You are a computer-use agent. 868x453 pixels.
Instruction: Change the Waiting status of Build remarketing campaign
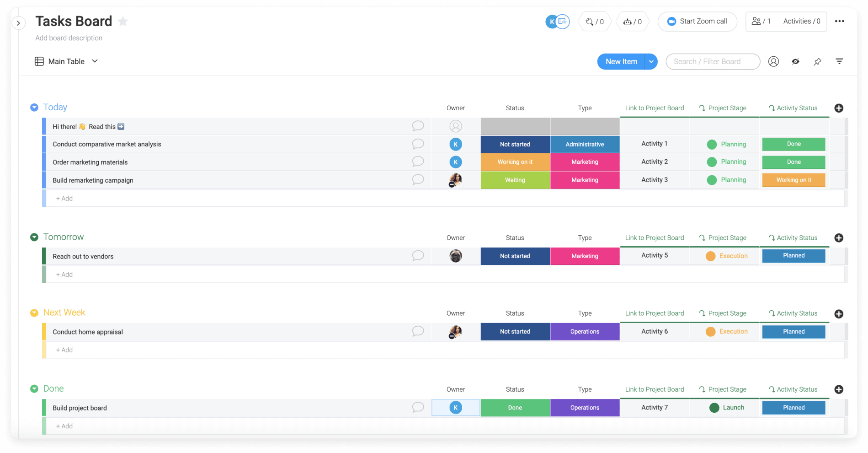coord(515,180)
